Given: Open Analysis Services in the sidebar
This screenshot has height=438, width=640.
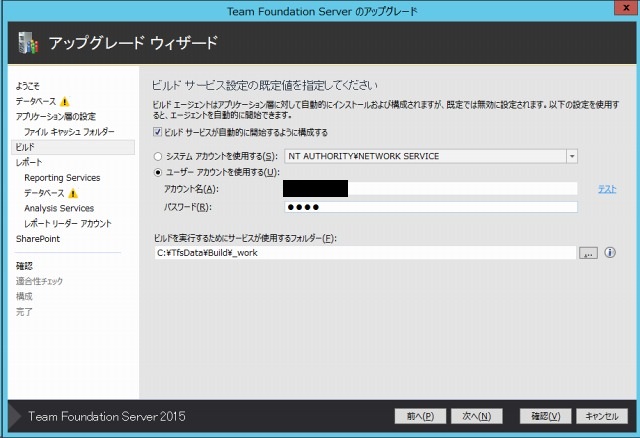Looking at the screenshot, I should click(x=59, y=208).
